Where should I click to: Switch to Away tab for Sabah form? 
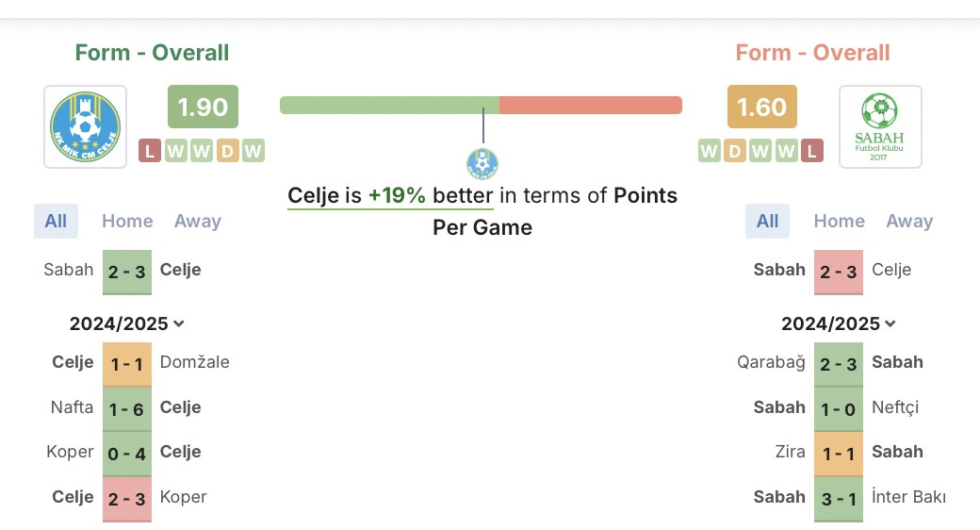(909, 221)
